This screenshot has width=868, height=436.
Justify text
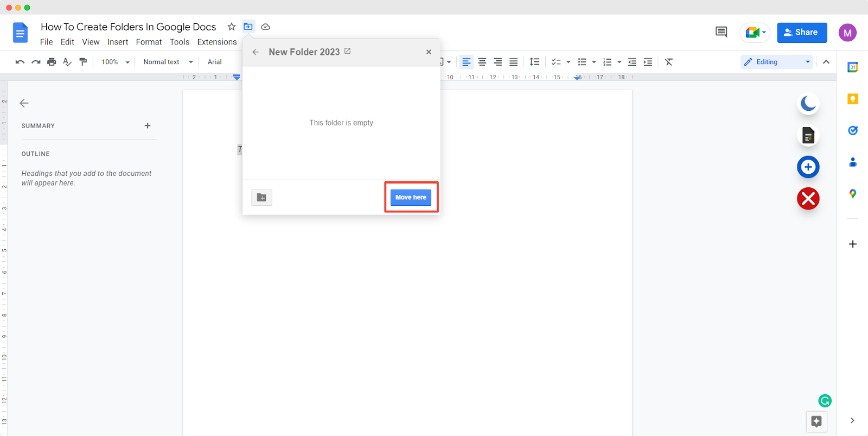coord(514,62)
